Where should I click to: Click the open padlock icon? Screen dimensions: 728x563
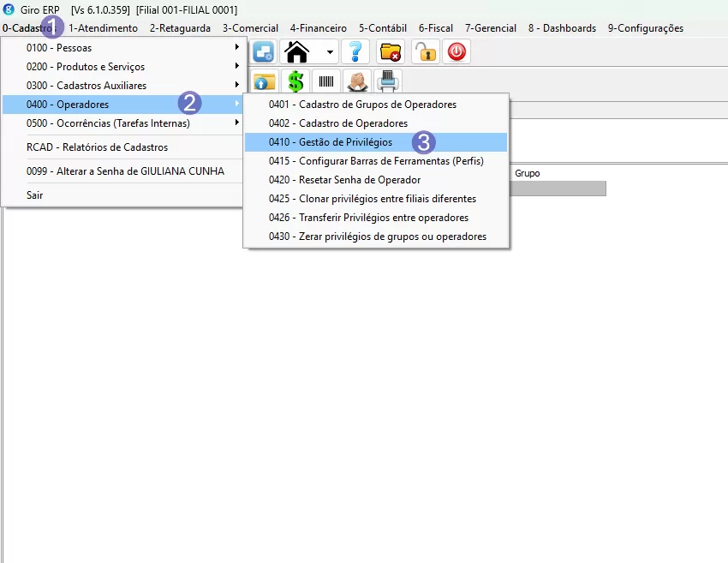coord(425,52)
